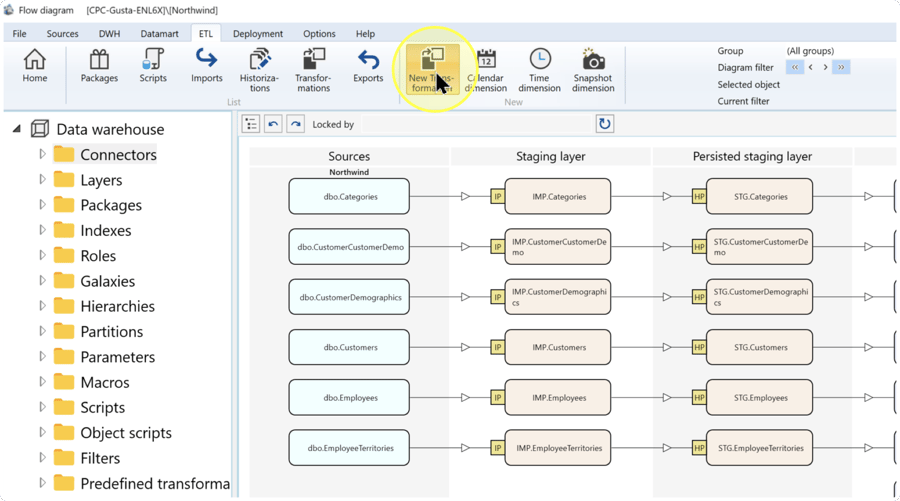Open the Deployment ribbon tab
This screenshot has width=900, height=501.
tap(258, 34)
